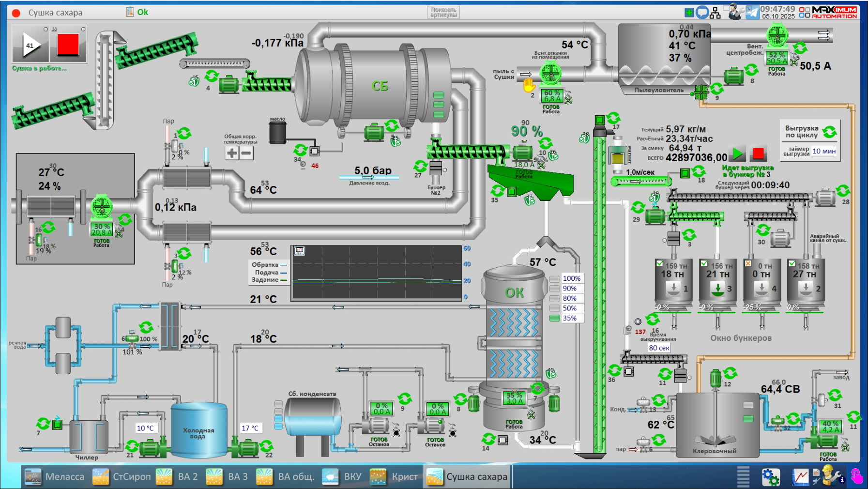Click the pink hand icon in bottom corner
868x489 pixels.
coord(856,476)
